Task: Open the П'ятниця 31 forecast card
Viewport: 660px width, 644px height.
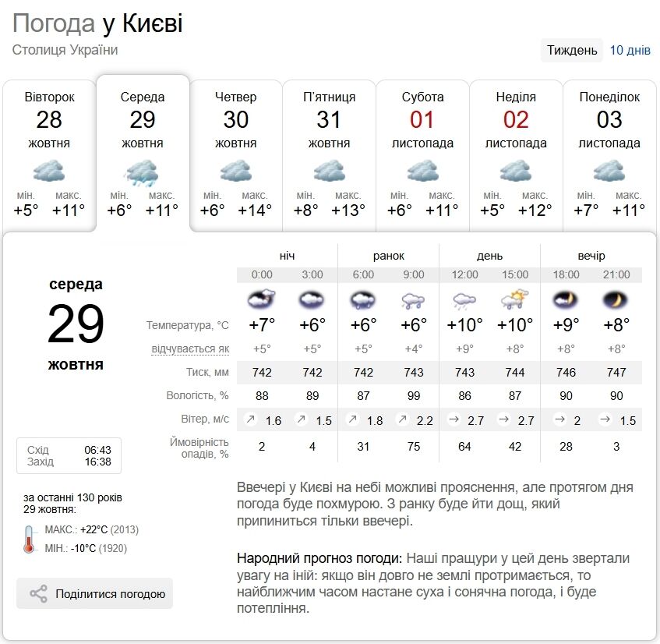Action: pyautogui.click(x=330, y=152)
